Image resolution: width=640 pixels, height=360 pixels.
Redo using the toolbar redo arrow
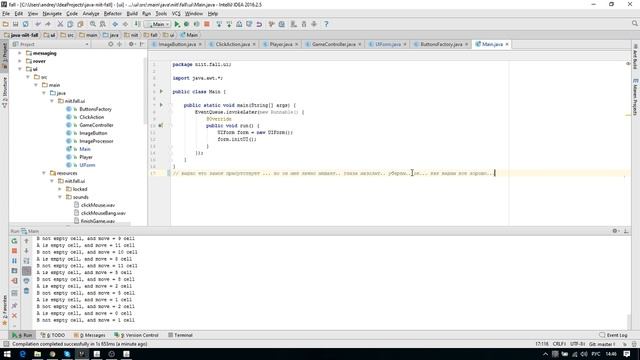click(x=48, y=24)
